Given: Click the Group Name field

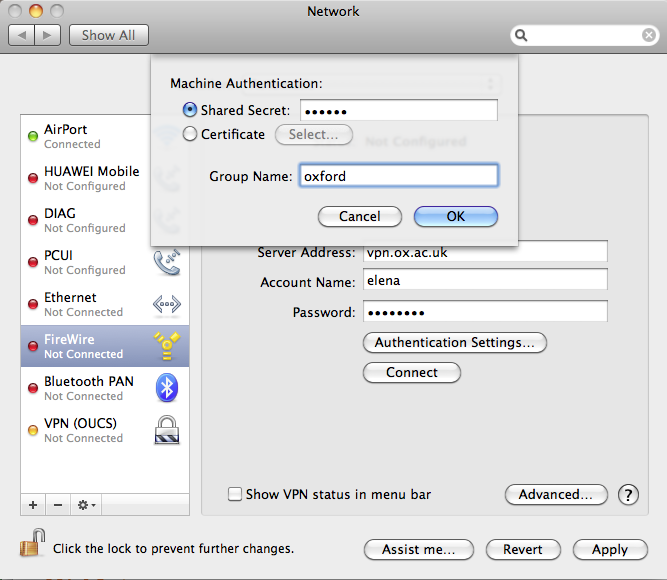Looking at the screenshot, I should coord(399,176).
